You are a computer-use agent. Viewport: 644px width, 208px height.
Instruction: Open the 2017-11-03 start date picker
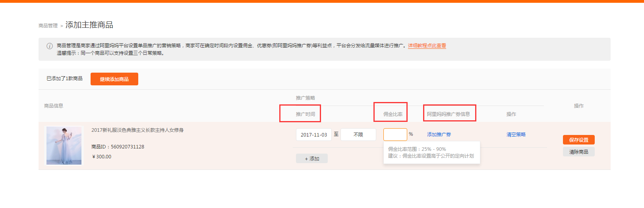(313, 135)
